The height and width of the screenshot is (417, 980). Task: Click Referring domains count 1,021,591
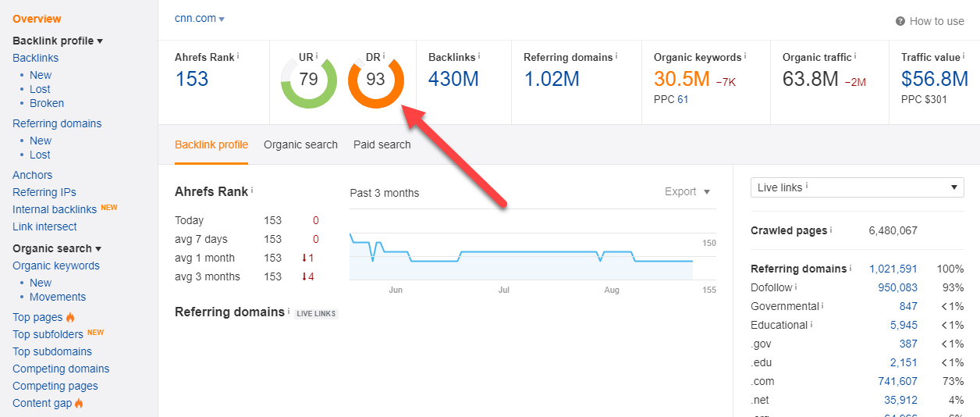893,269
